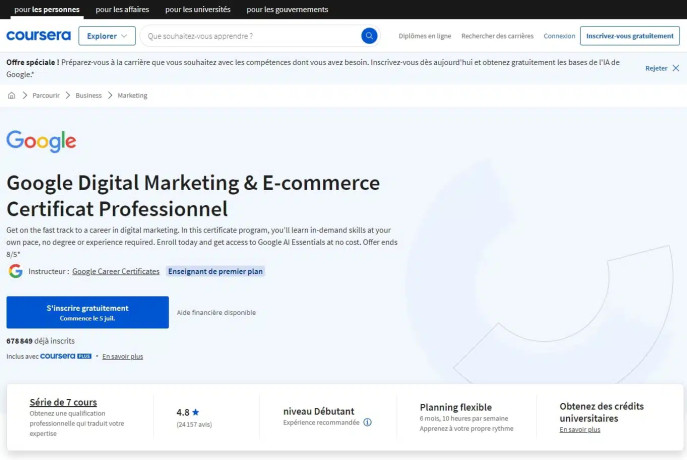Click the Coursera logo
The image size is (687, 460).
click(39, 35)
